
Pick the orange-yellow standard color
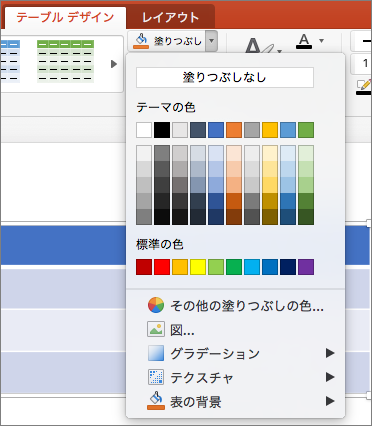click(x=180, y=267)
